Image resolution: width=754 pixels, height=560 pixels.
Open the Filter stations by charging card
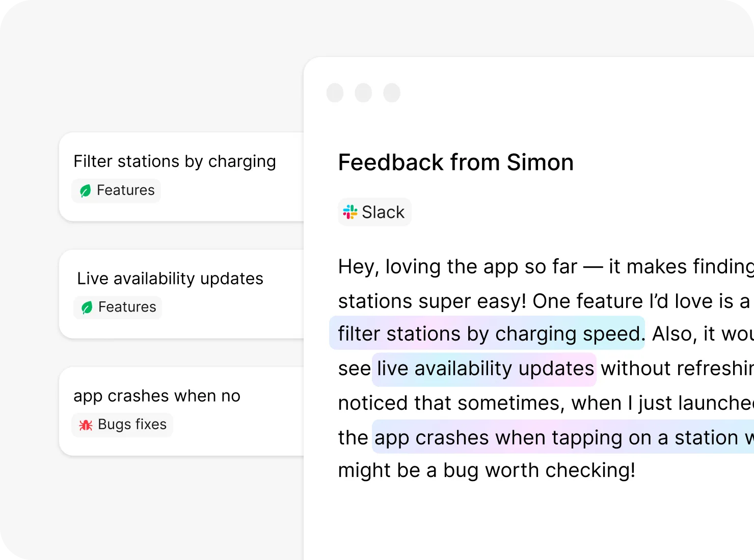click(x=175, y=161)
